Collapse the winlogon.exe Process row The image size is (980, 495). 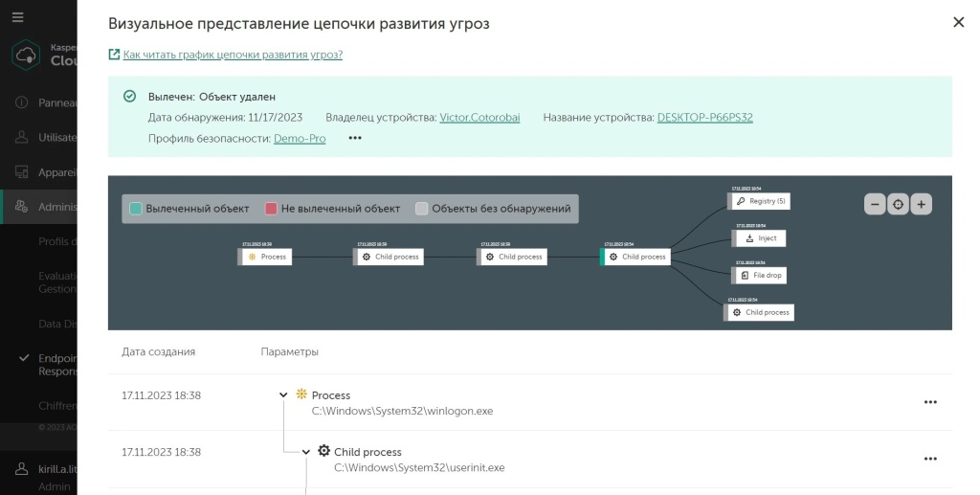pos(283,395)
